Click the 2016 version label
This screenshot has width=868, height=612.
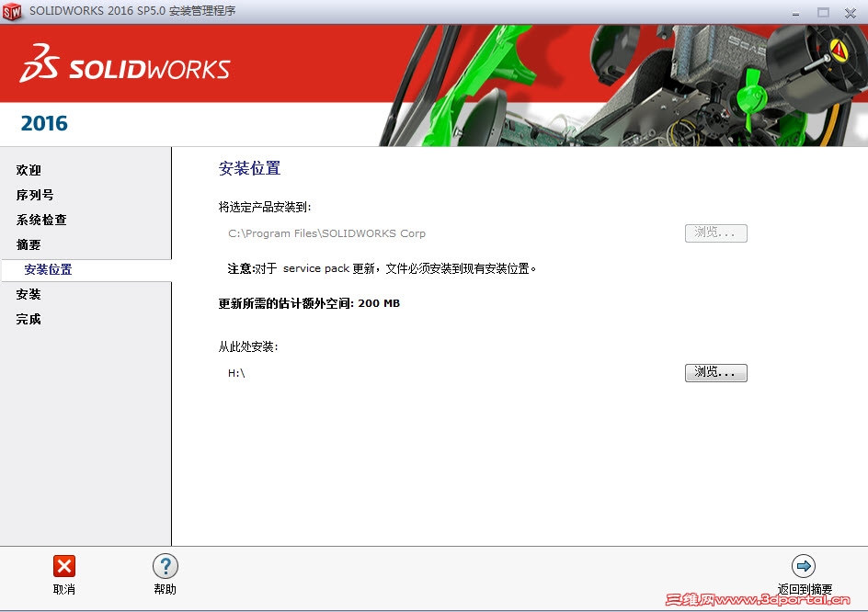(44, 123)
